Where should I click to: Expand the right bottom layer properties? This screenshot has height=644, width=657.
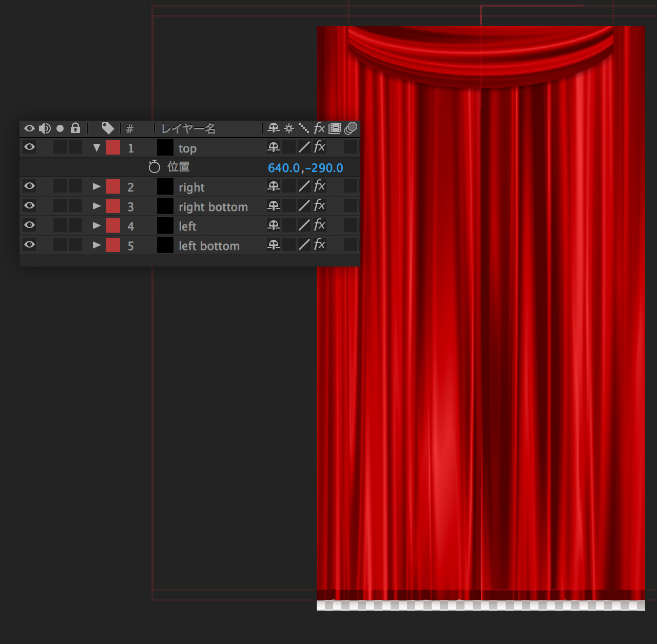tap(96, 206)
